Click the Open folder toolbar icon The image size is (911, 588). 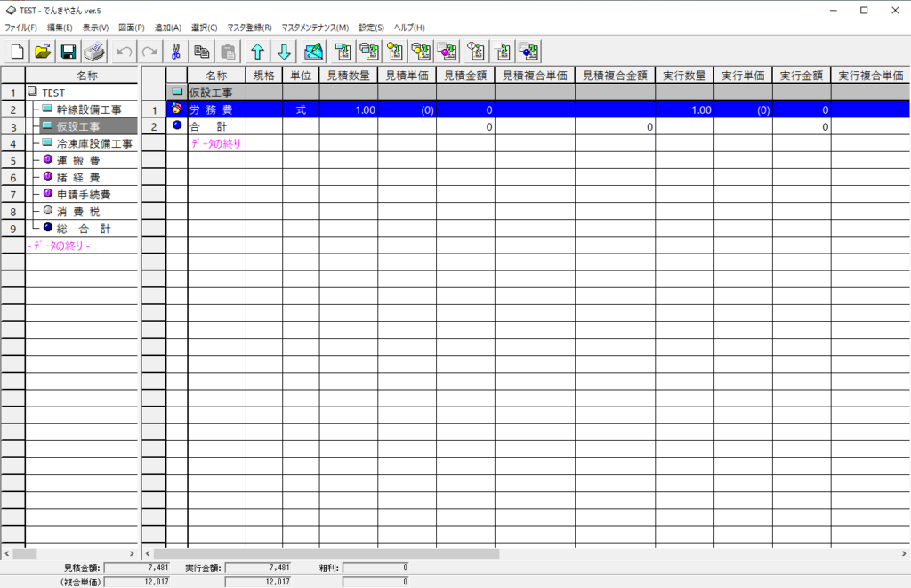[43, 52]
